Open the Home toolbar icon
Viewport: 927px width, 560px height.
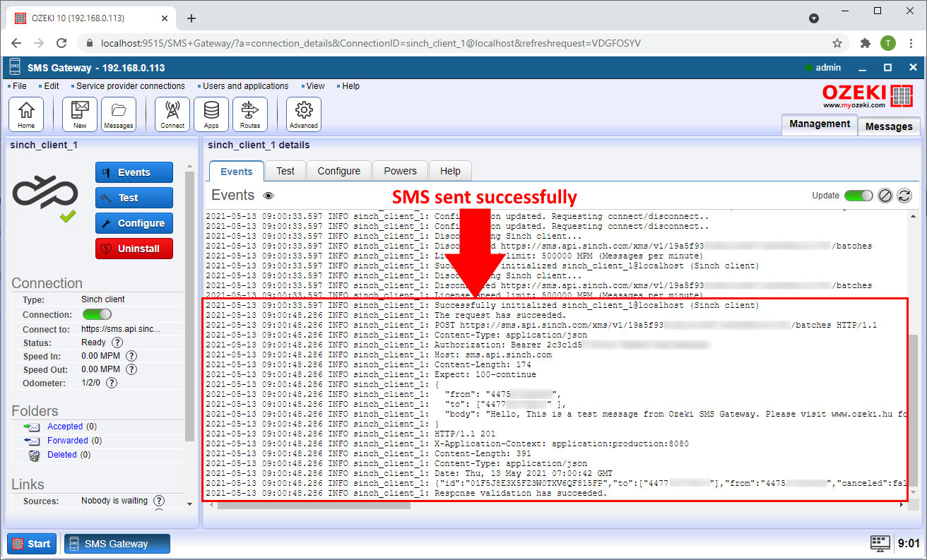(26, 114)
